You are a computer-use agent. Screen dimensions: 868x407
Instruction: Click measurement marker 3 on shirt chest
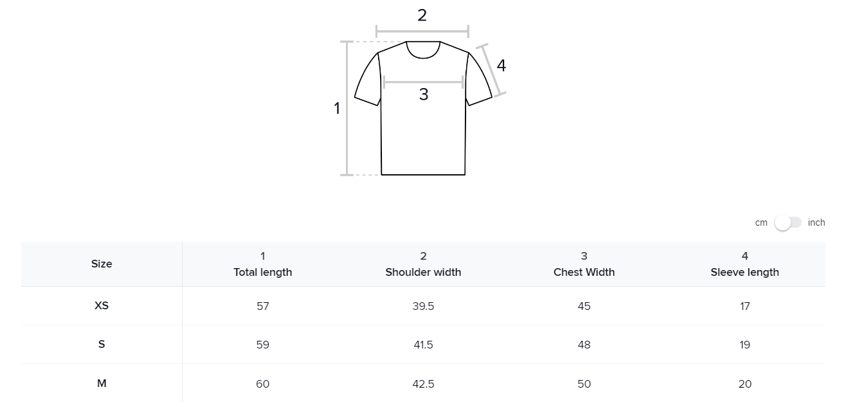point(423,95)
